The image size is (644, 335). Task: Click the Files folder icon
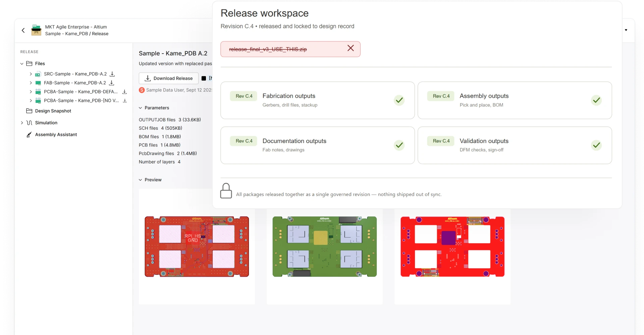click(x=29, y=63)
